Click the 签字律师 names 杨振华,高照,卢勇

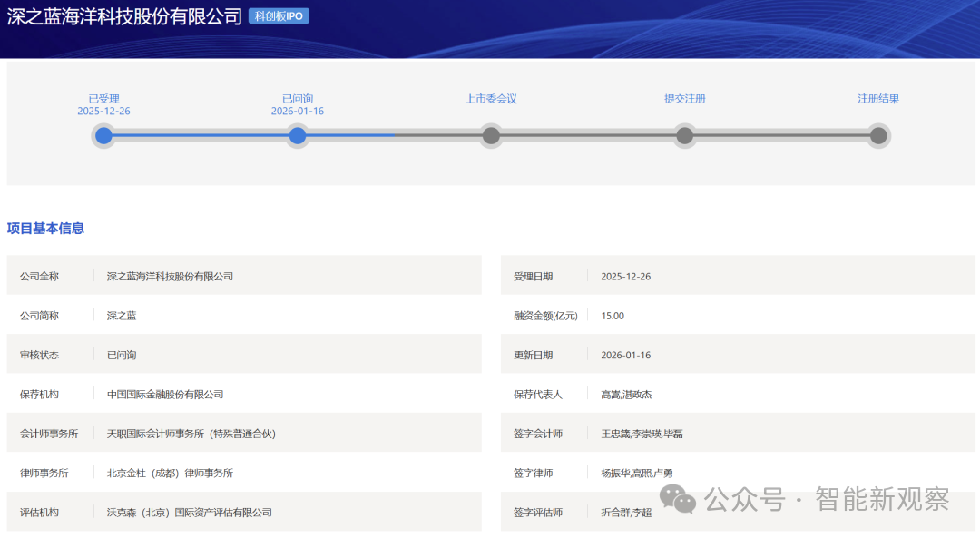click(x=637, y=473)
